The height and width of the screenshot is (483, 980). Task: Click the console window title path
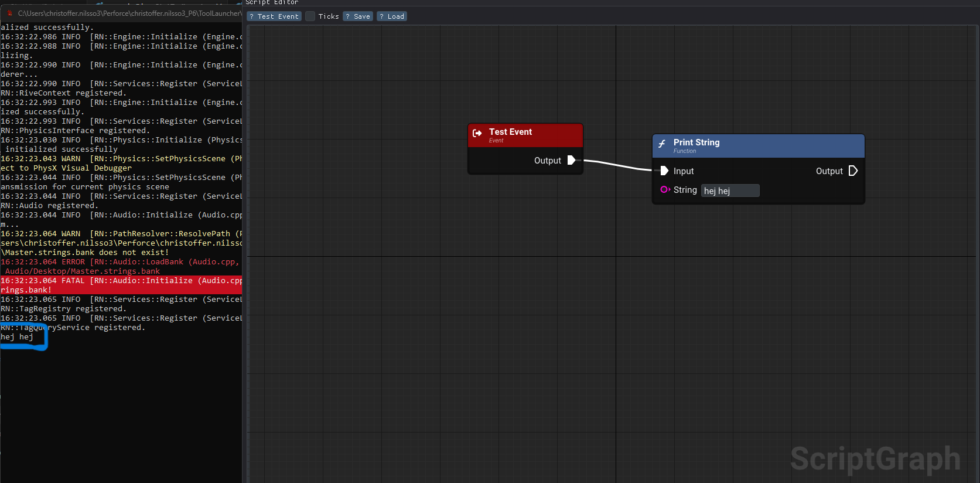(129, 13)
